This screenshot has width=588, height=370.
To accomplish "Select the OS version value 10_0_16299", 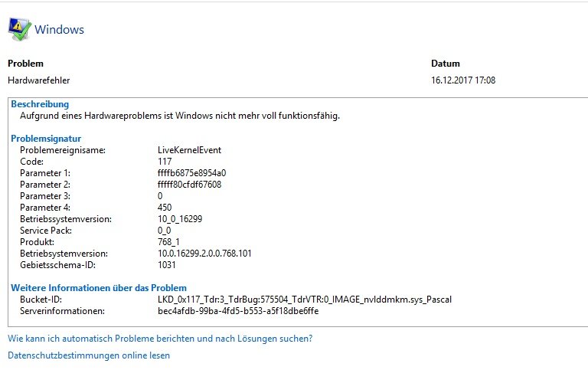I will click(x=180, y=219).
